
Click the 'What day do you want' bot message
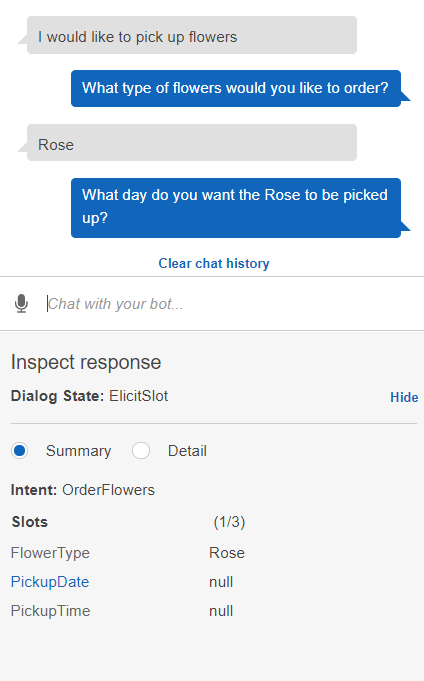[x=236, y=208]
